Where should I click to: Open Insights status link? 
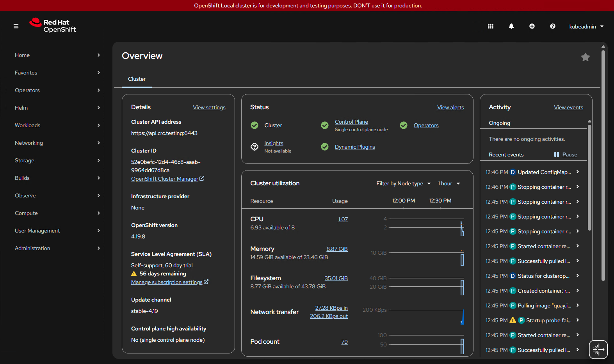[274, 143]
